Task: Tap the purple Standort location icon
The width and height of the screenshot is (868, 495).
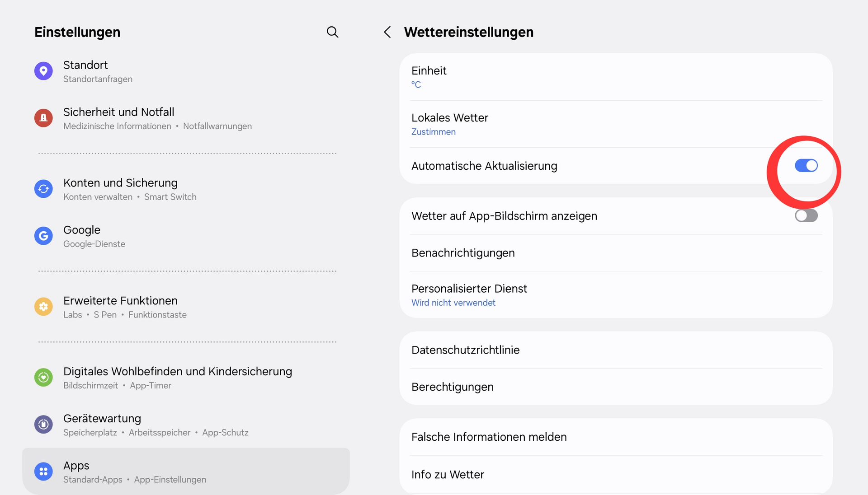Action: pos(43,71)
